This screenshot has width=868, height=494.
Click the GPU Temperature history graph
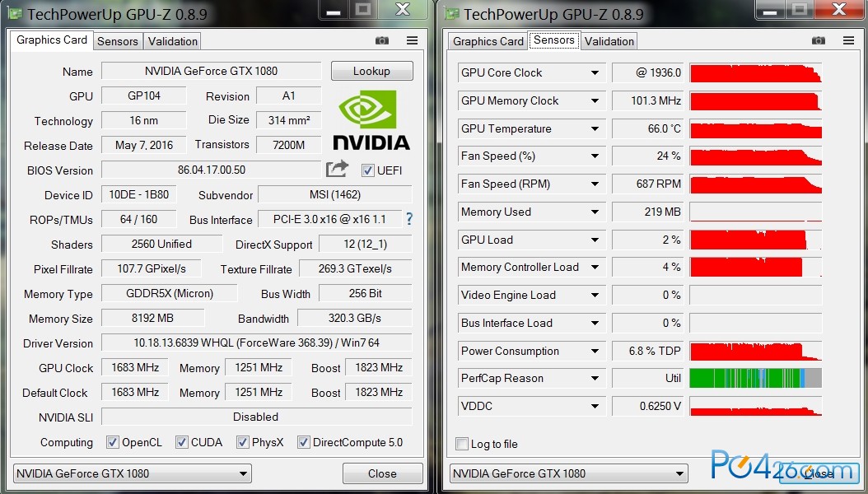tap(756, 128)
